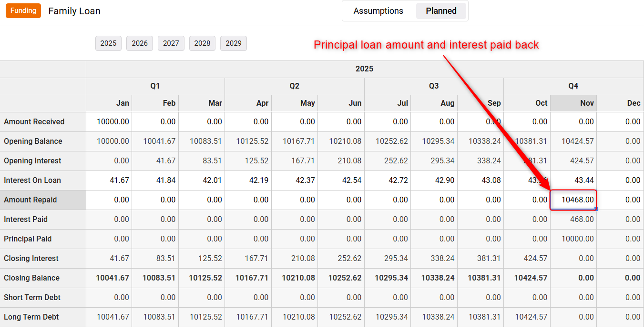Select the Planned tab
Viewport: 644px width, 331px height.
441,11
